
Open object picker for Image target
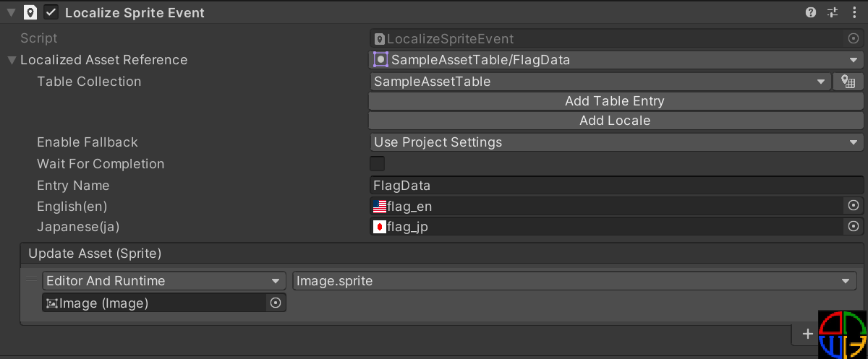(x=275, y=303)
